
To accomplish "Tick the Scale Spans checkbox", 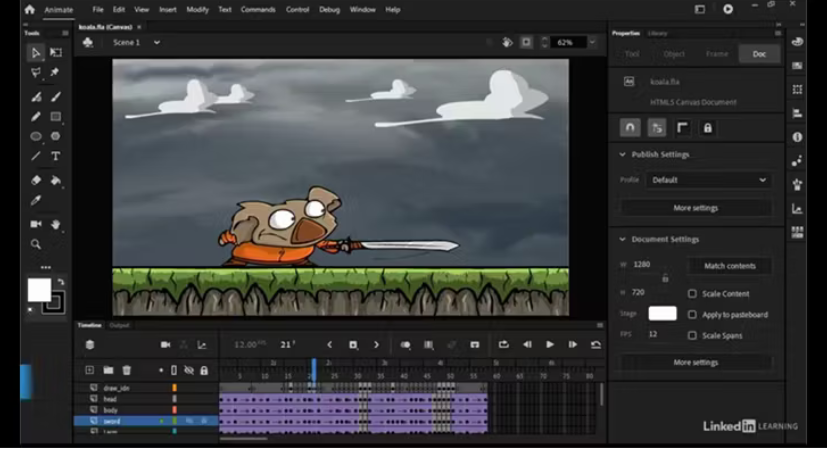I will 692,336.
